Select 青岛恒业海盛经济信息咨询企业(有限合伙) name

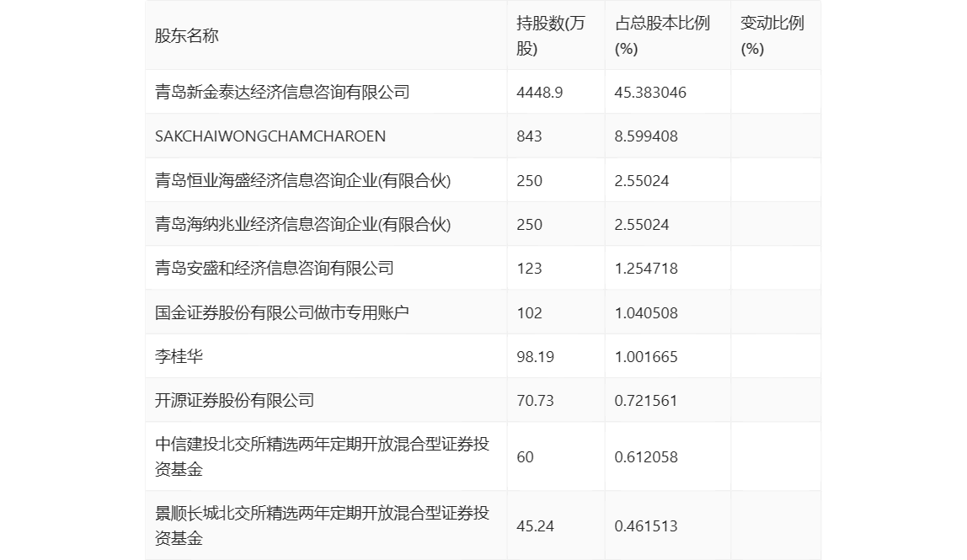coord(302,180)
